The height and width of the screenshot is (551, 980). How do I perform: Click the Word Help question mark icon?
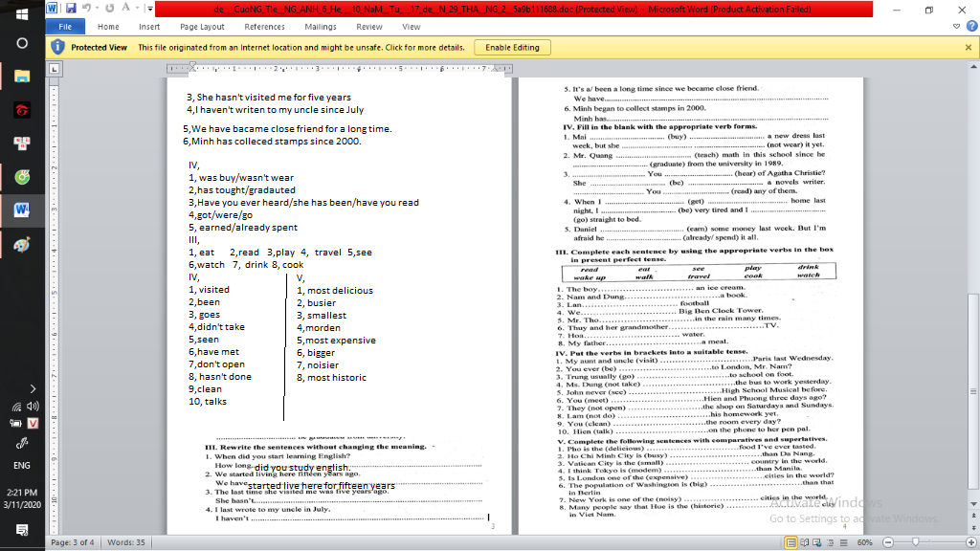[972, 26]
